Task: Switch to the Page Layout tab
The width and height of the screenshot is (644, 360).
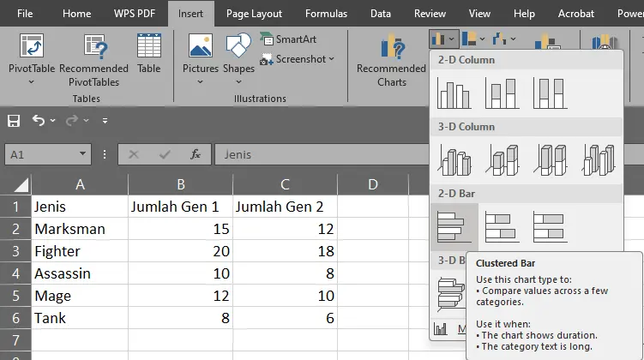Action: (x=254, y=14)
